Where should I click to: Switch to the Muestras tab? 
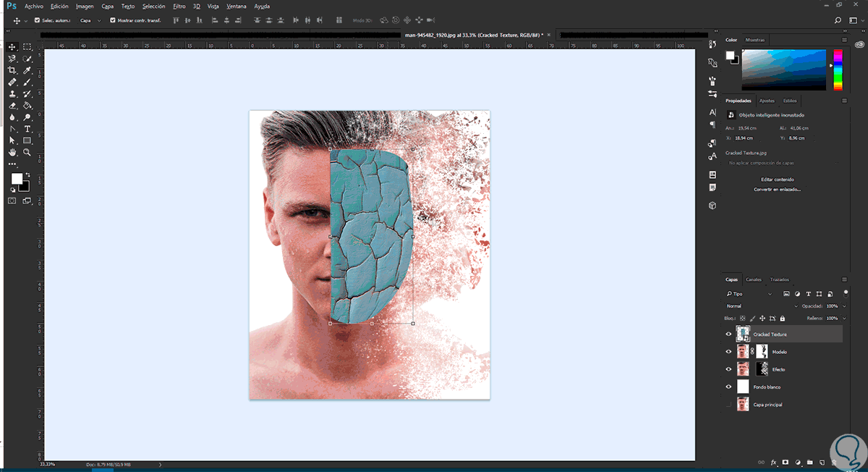tap(754, 40)
